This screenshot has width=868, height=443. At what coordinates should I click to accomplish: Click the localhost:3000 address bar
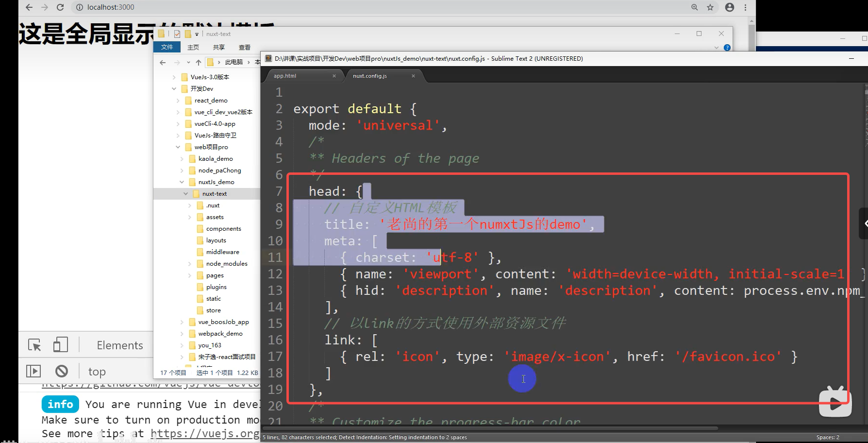pos(111,7)
